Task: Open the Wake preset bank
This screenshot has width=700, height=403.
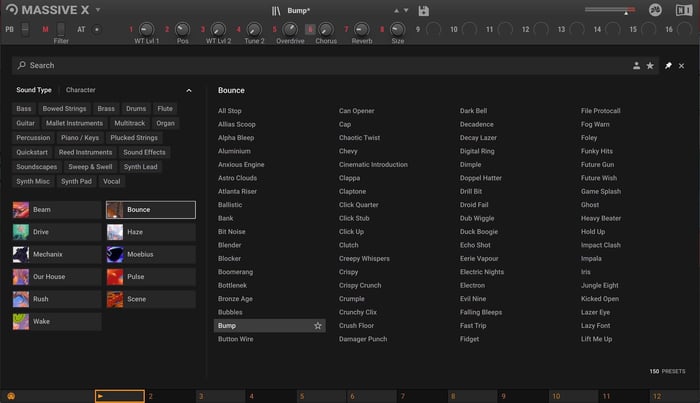Action: click(57, 321)
